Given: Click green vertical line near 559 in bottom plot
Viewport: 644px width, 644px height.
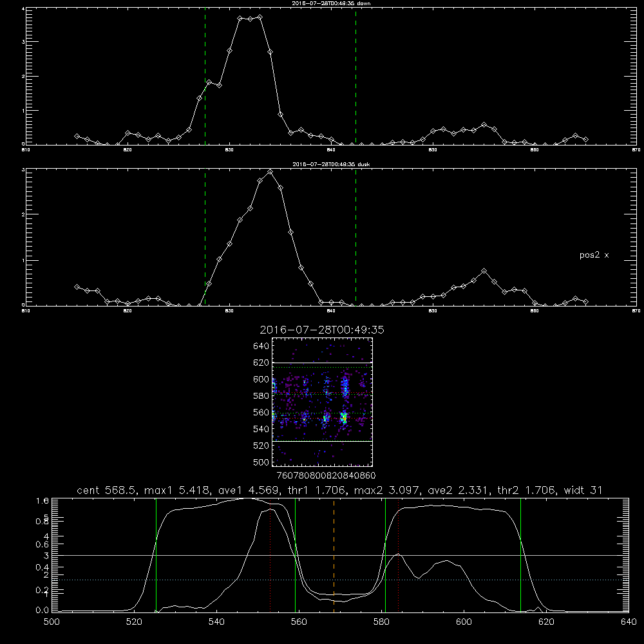Looking at the screenshot, I should 296,556.
